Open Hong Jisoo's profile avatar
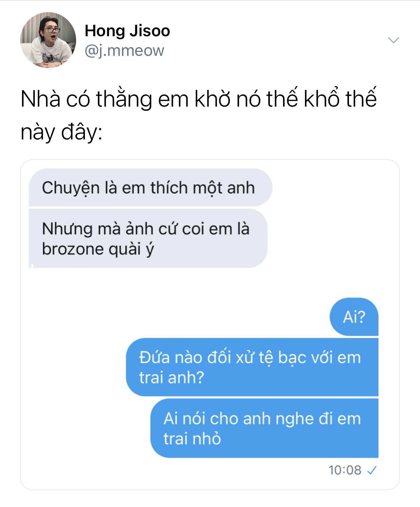This screenshot has height=507, width=420. point(48,40)
